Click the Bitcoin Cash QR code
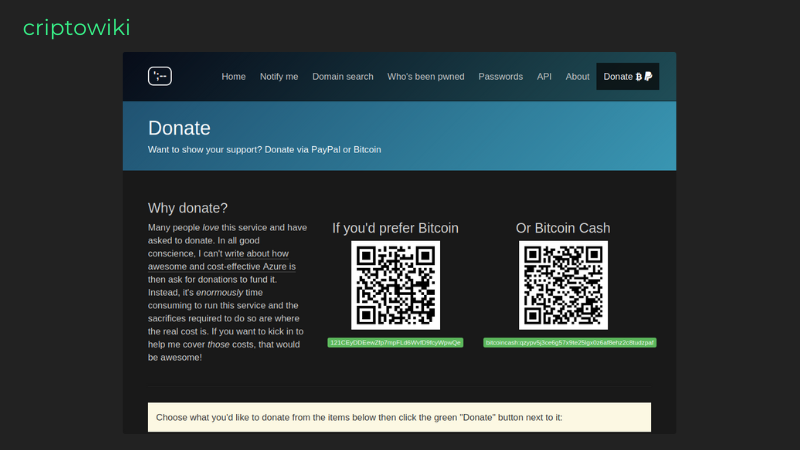 tap(563, 285)
